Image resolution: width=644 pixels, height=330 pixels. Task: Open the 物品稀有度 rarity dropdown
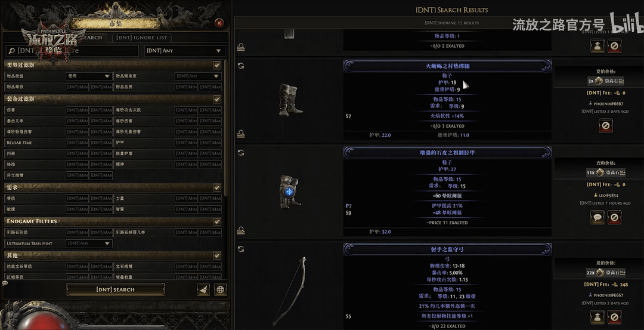tap(198, 76)
